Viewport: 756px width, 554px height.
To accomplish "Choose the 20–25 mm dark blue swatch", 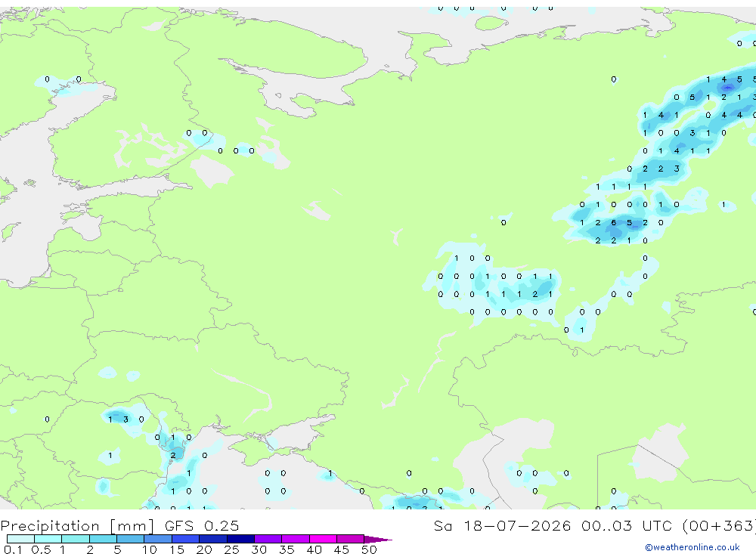I will pos(213,539).
